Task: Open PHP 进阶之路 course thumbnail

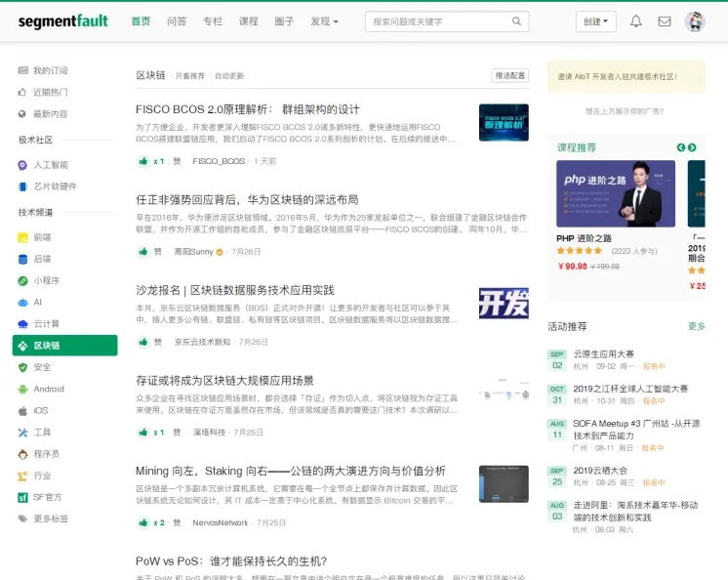Action: (616, 193)
